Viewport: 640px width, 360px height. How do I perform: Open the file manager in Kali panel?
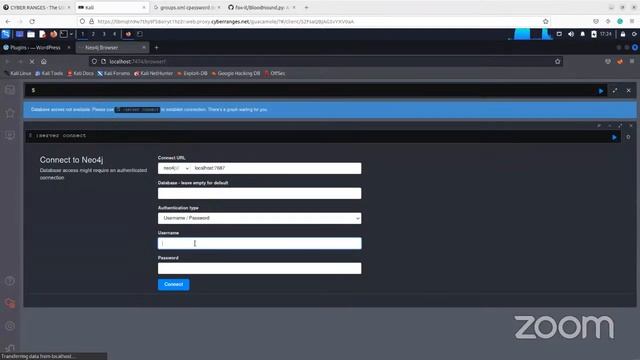pos(31,34)
